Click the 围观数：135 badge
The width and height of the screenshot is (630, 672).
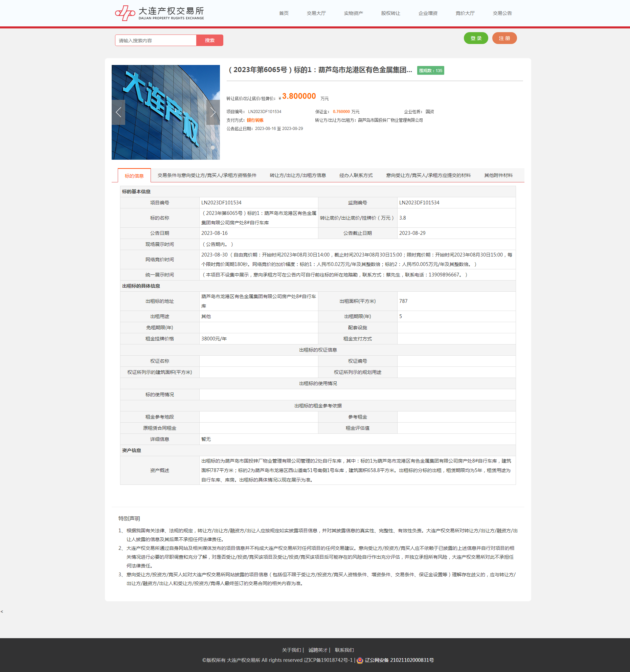click(431, 70)
